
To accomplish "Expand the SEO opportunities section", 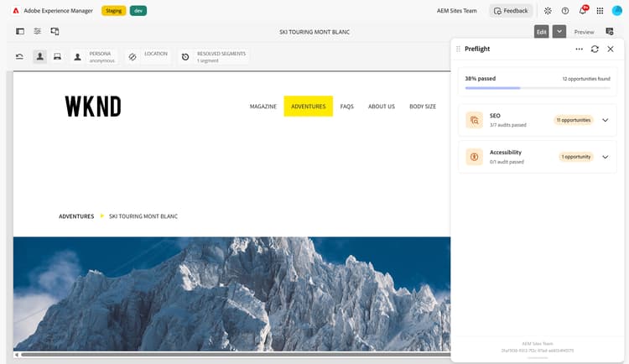I will point(605,120).
